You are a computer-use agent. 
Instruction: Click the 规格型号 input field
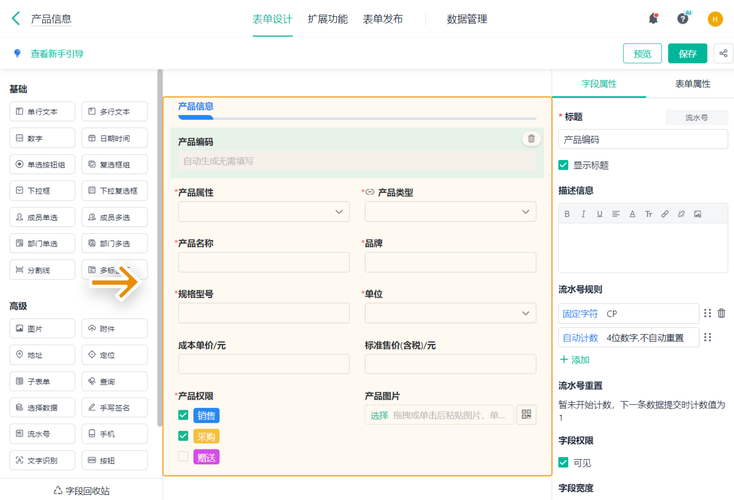point(264,313)
